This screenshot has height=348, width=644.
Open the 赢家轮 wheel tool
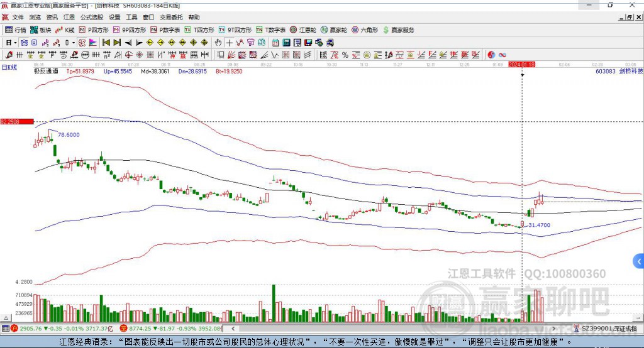334,30
